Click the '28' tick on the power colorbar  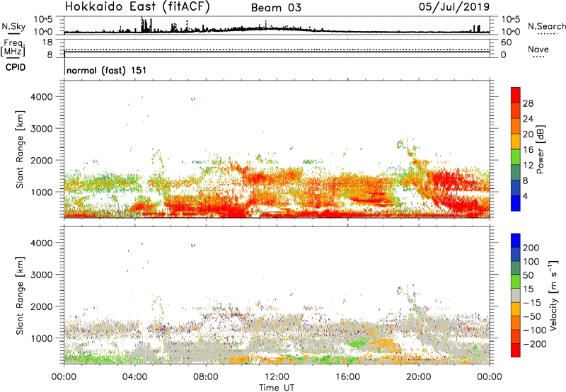point(528,103)
